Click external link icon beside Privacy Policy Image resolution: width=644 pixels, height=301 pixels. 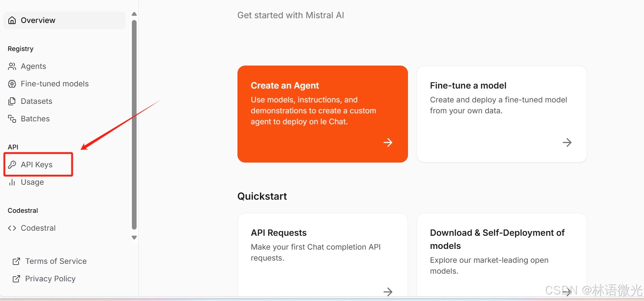coord(16,279)
